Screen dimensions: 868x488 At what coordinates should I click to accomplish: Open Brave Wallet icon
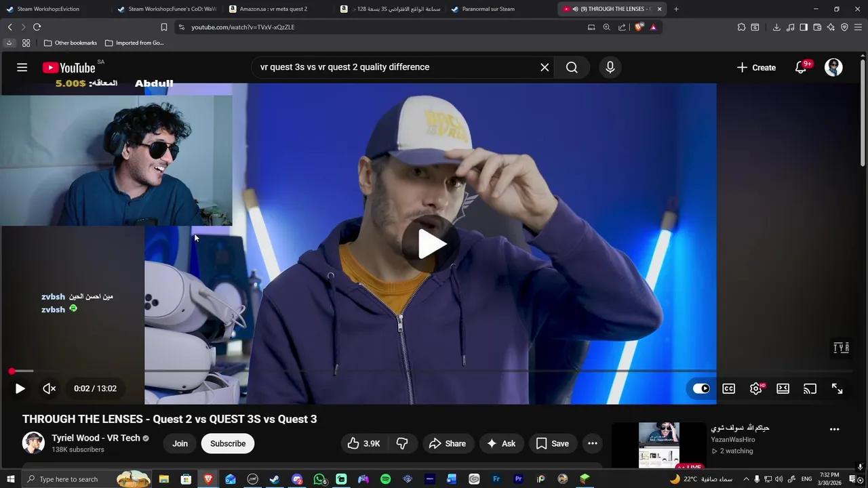click(x=817, y=27)
